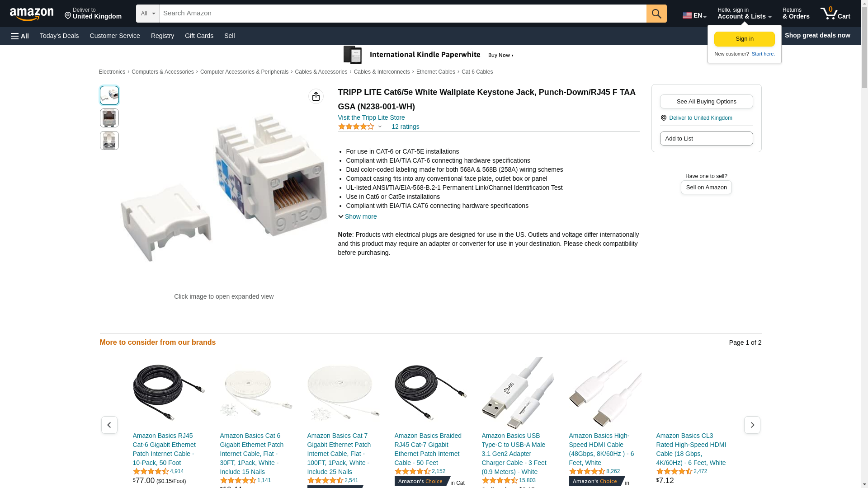
Task: Open Gift Cards navigation item
Action: pos(199,36)
